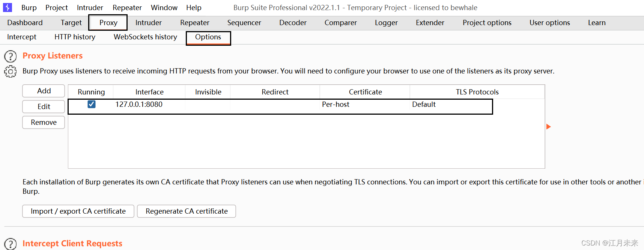Viewport: 644px width, 250px height.
Task: Sort by the Interface column header
Action: [x=149, y=92]
